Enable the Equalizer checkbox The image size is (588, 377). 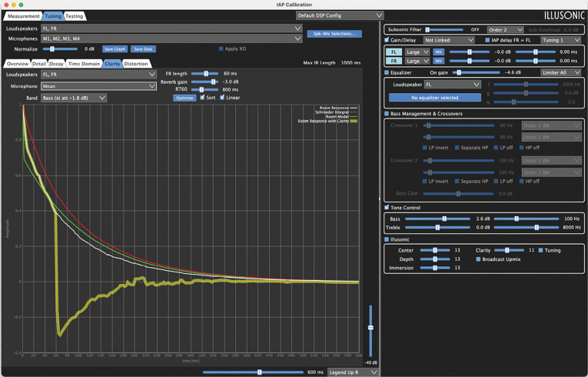(387, 73)
